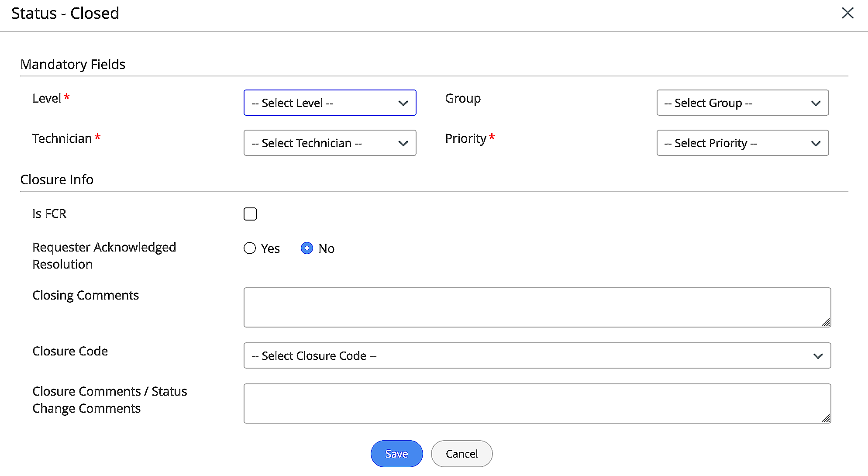Click the resize grip of Closing Comments box
Viewport: 868px width, 476px height.
tap(827, 323)
